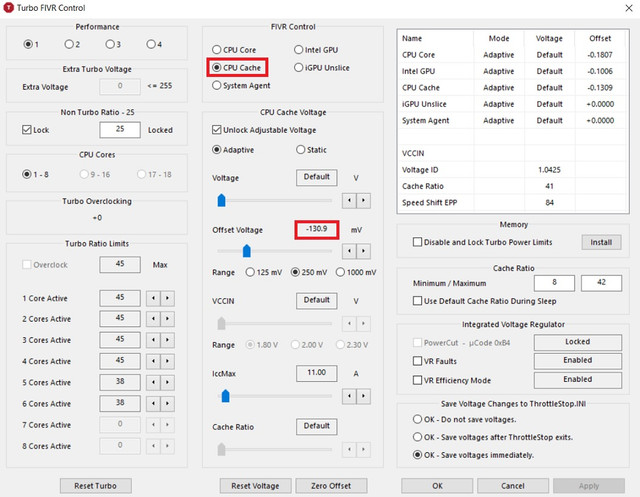Increase the 4 Cores Active ratio arrow
640x497 pixels.
pos(167,361)
